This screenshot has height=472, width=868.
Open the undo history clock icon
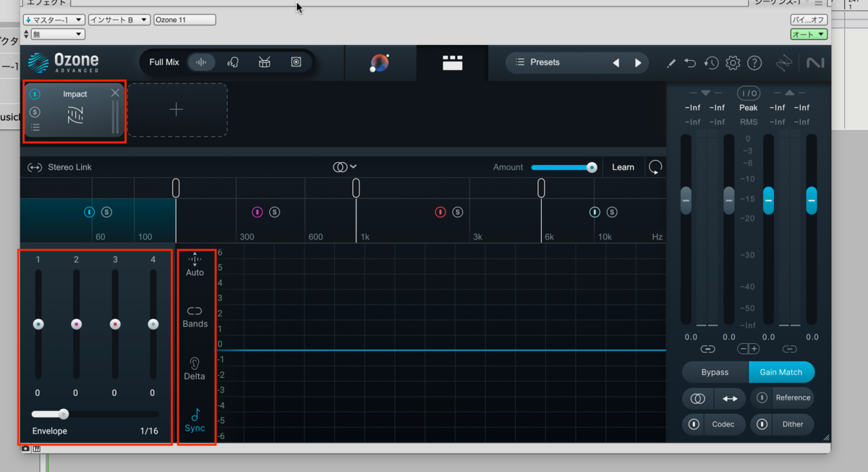click(712, 63)
